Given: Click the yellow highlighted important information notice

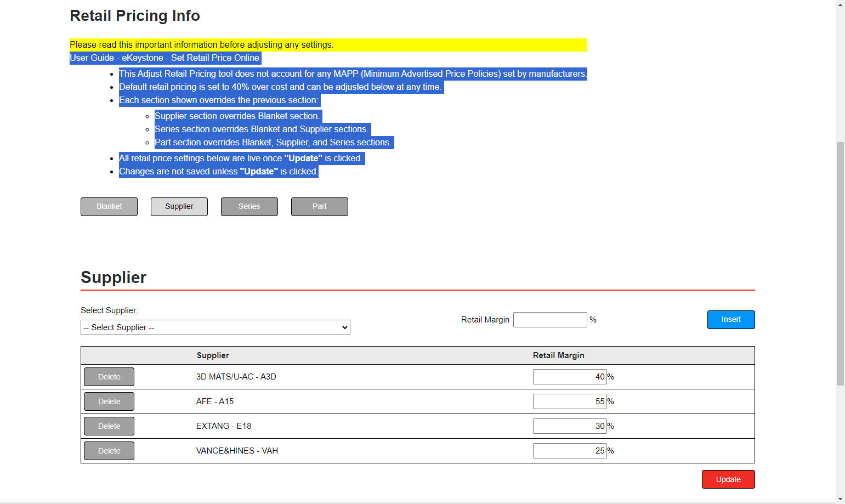Looking at the screenshot, I should point(328,45).
